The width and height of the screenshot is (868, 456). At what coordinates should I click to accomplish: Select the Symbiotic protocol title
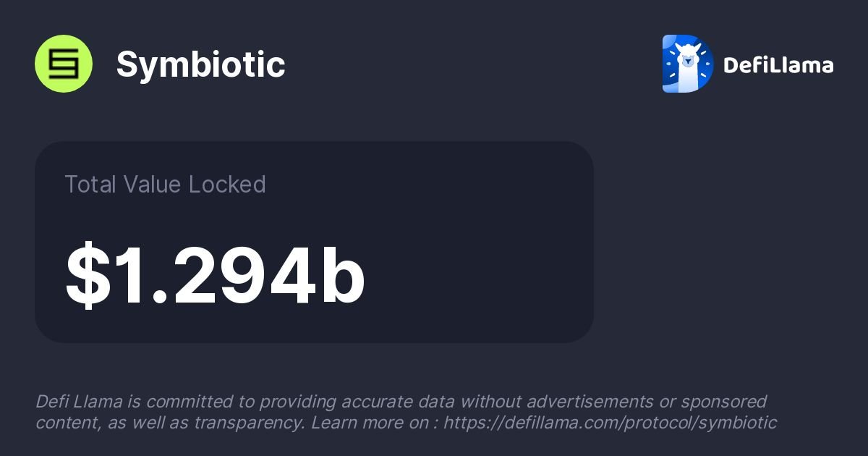(200, 64)
